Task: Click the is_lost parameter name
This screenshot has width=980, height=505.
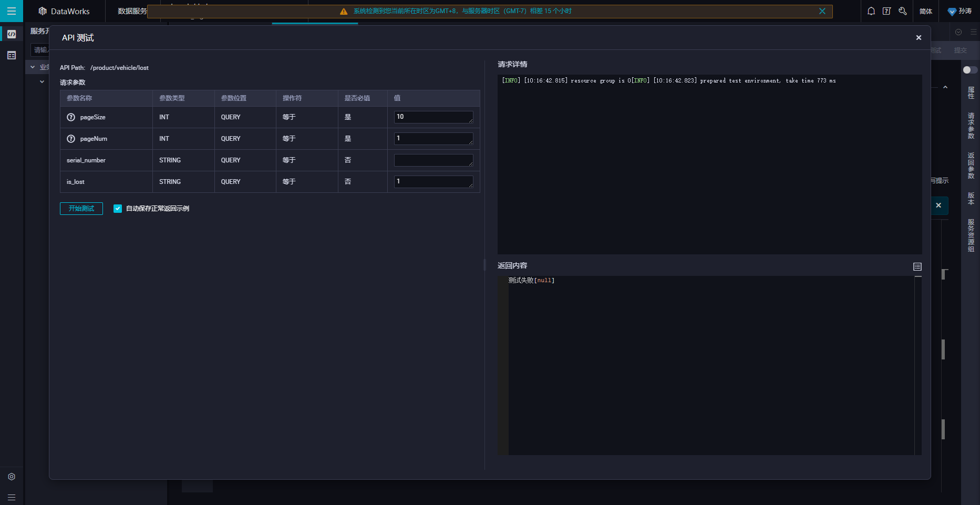Action: [76, 182]
